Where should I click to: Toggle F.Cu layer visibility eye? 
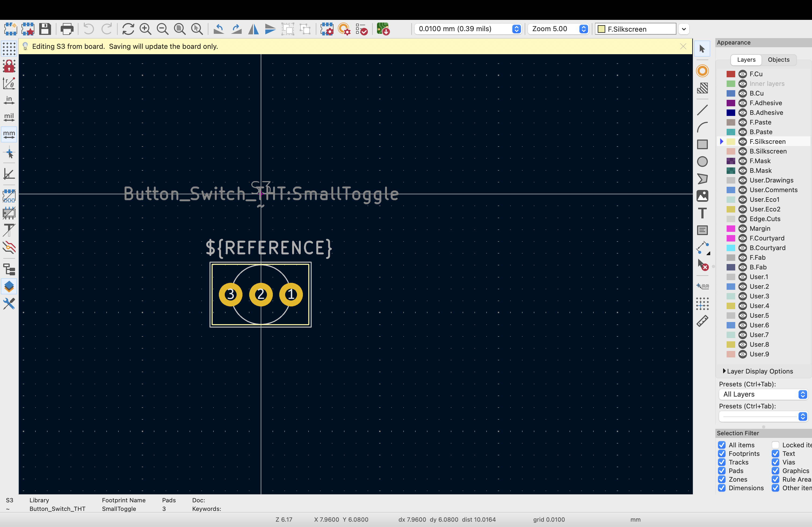[x=742, y=74]
